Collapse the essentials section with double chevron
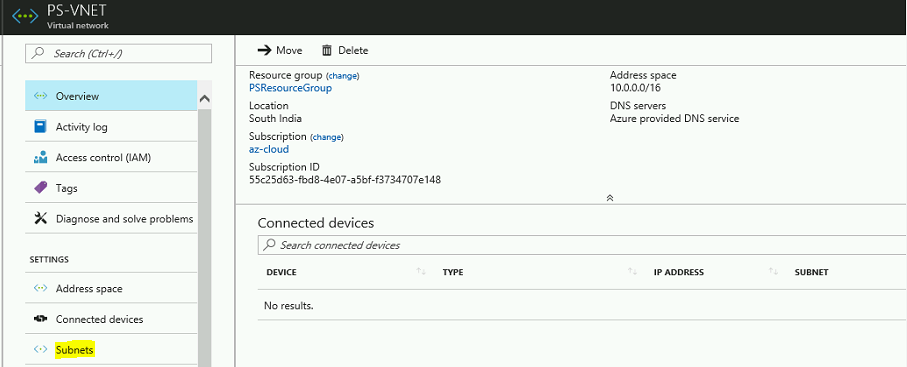 (x=610, y=197)
